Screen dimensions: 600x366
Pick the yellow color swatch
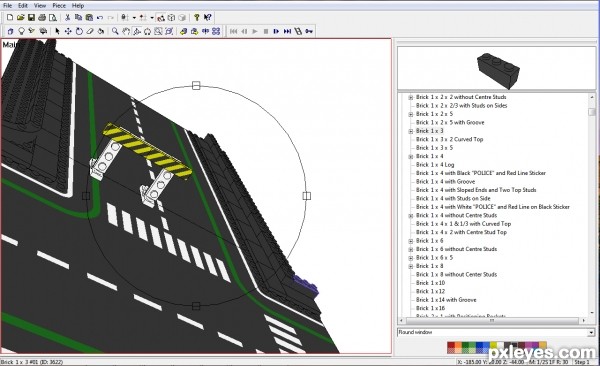[x=494, y=345]
